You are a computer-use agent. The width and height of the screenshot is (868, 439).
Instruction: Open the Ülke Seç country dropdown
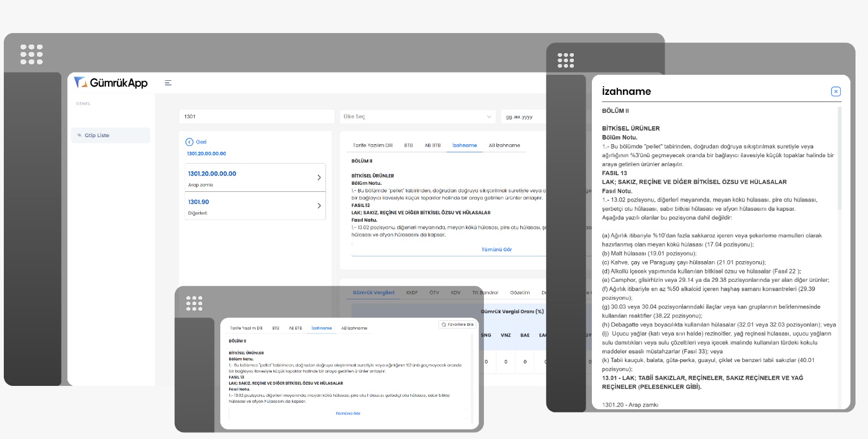tap(417, 117)
